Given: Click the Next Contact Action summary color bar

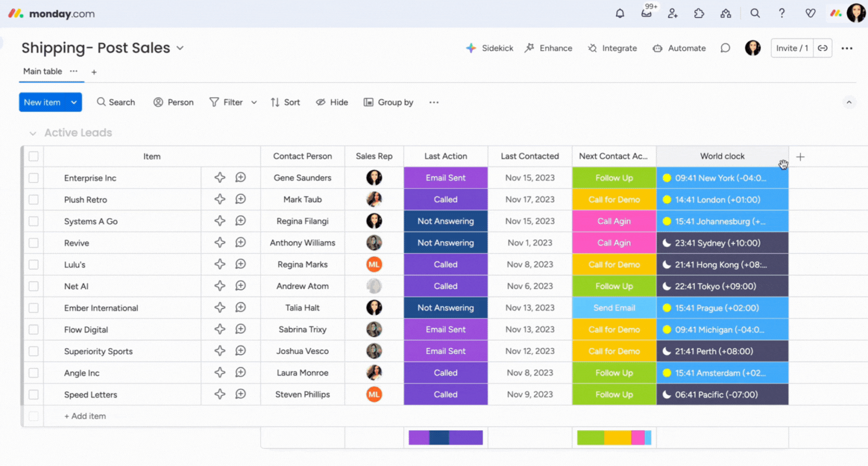Looking at the screenshot, I should 614,437.
